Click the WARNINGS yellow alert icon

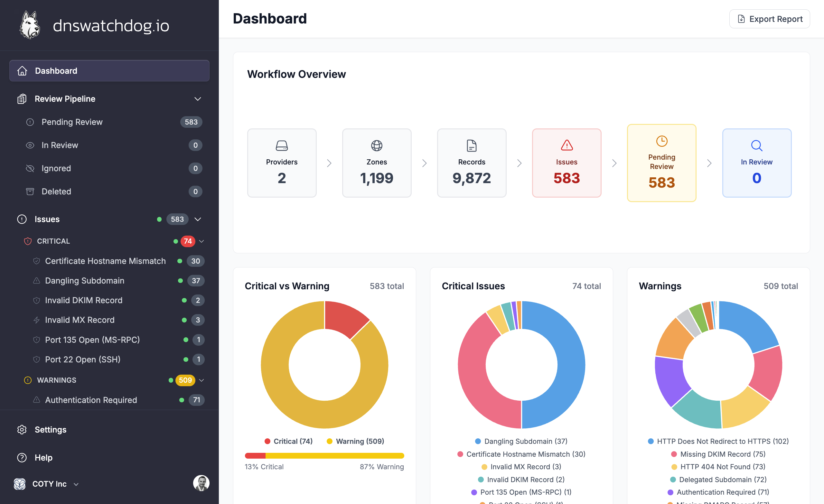click(28, 380)
